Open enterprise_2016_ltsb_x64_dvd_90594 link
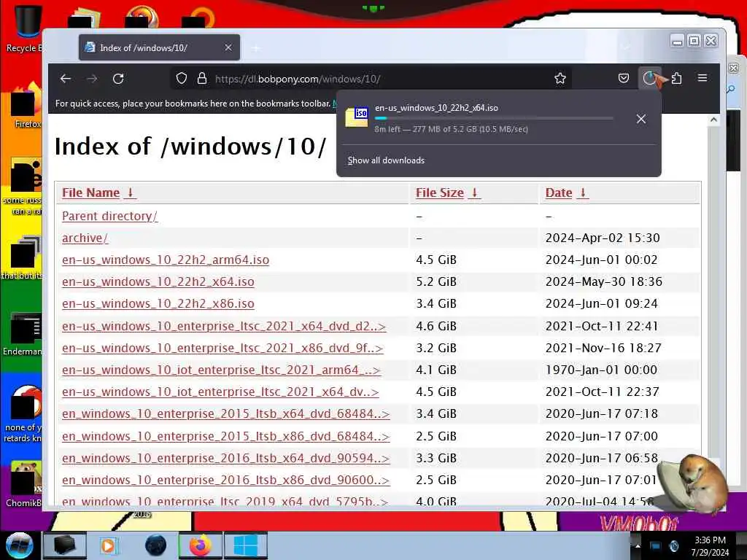 point(226,458)
